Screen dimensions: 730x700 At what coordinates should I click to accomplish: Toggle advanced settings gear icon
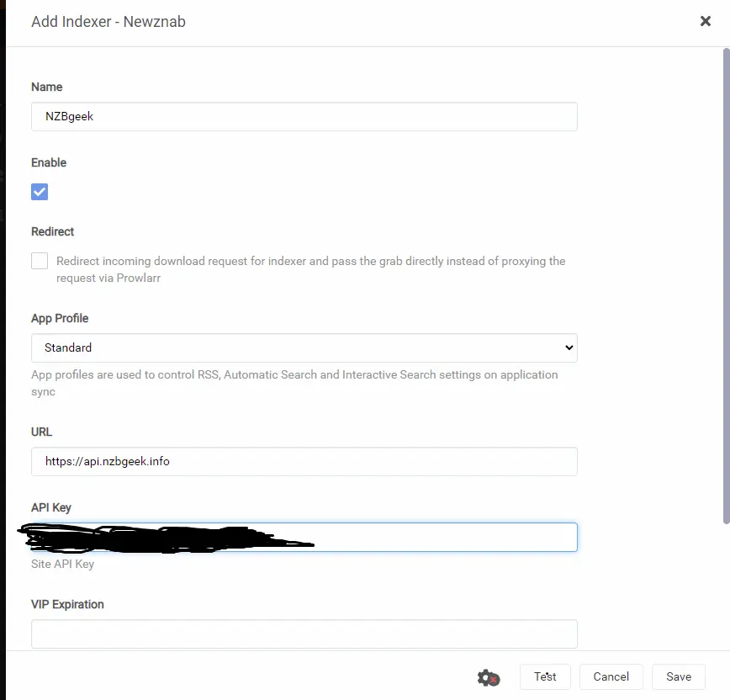488,677
